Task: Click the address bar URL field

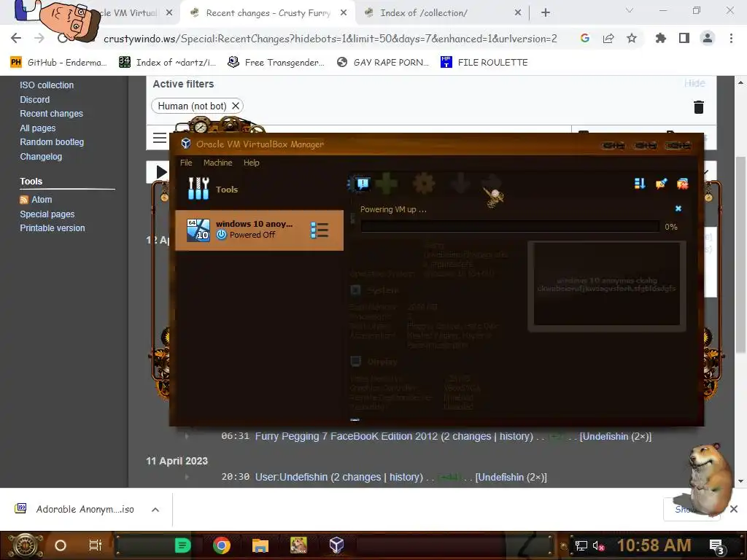Action: (330, 39)
